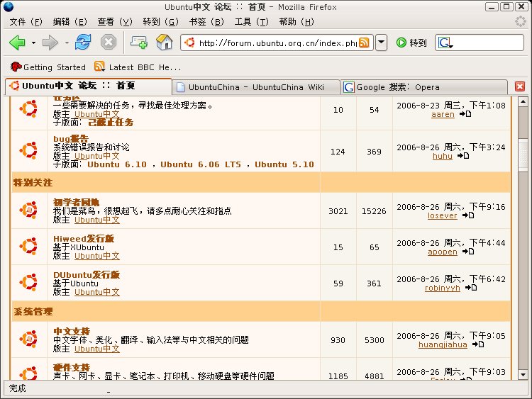Open the Google search engine selector
Viewport: 532px width, 399px height.
click(445, 43)
